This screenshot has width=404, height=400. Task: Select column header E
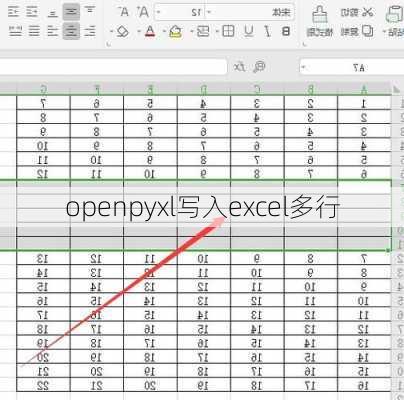[150, 89]
